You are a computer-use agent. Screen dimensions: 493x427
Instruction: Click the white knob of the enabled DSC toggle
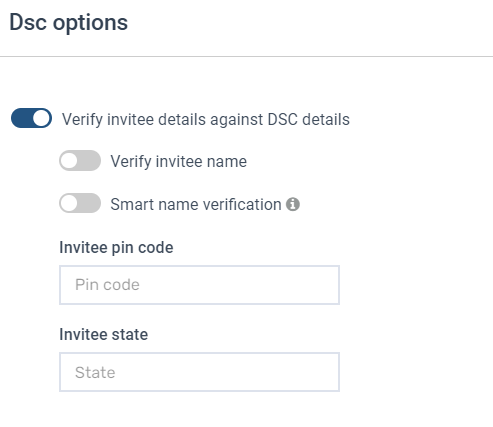[x=41, y=118]
